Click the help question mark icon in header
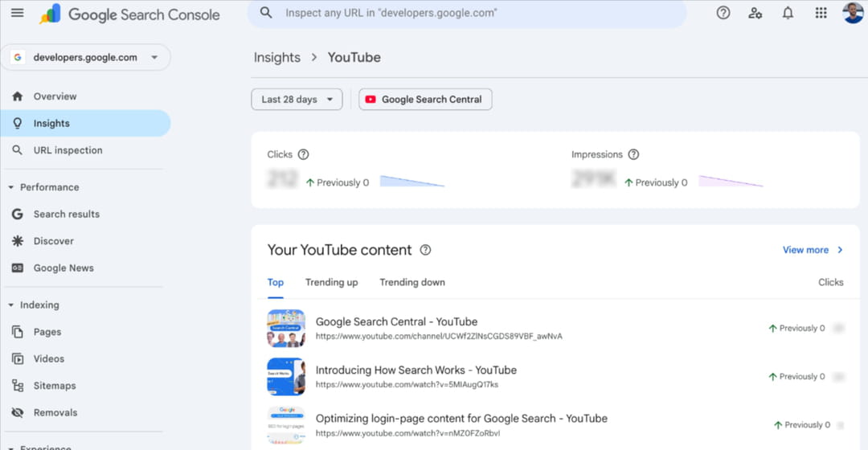 (x=723, y=14)
